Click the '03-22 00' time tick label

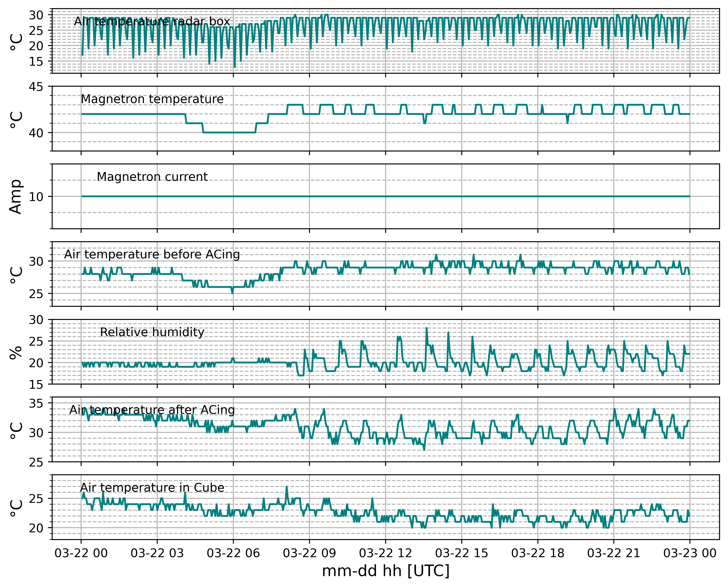click(x=81, y=553)
